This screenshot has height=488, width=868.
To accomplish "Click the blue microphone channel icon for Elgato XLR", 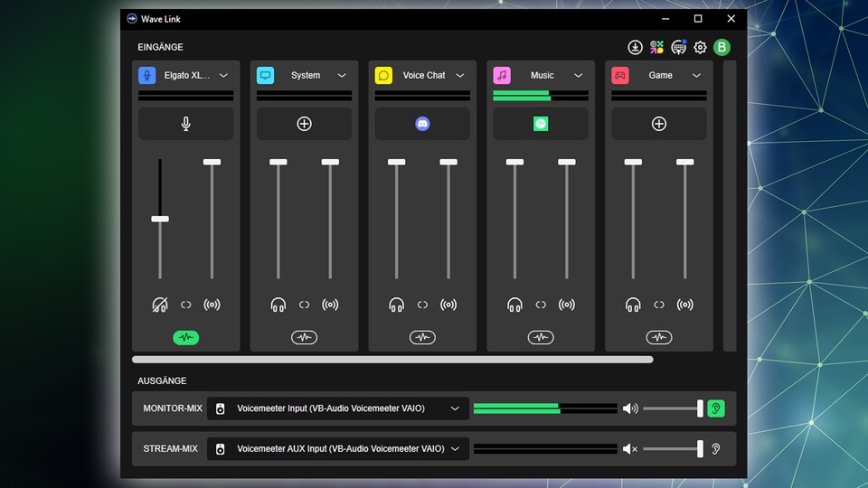I will 147,75.
